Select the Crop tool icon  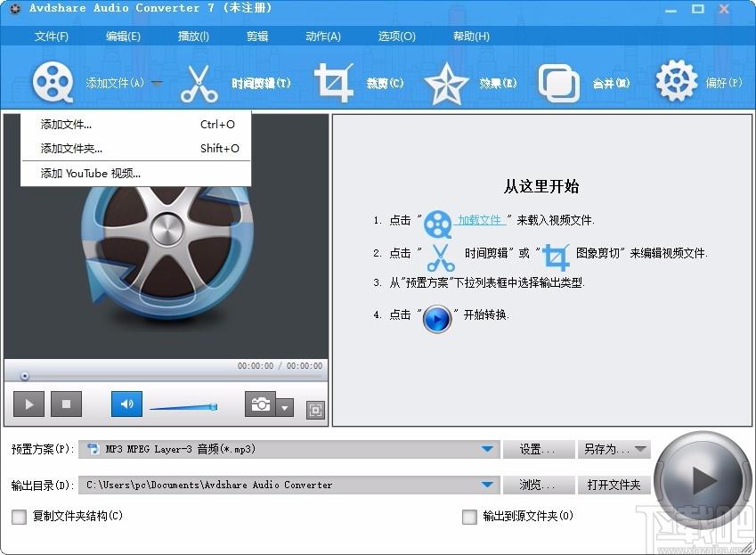tap(334, 83)
